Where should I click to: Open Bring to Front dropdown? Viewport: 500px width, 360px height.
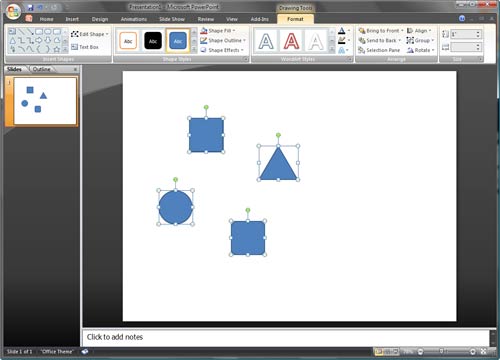[381, 31]
